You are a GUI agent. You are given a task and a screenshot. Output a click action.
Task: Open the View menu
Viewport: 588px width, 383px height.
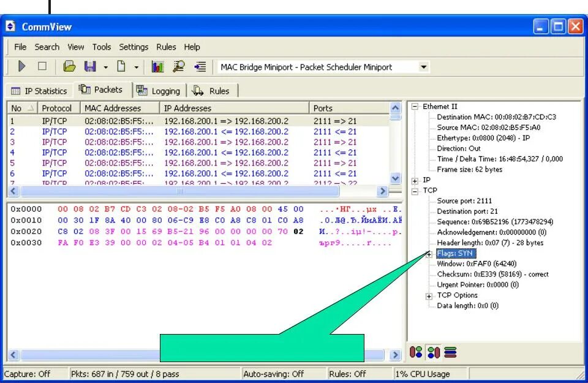76,47
